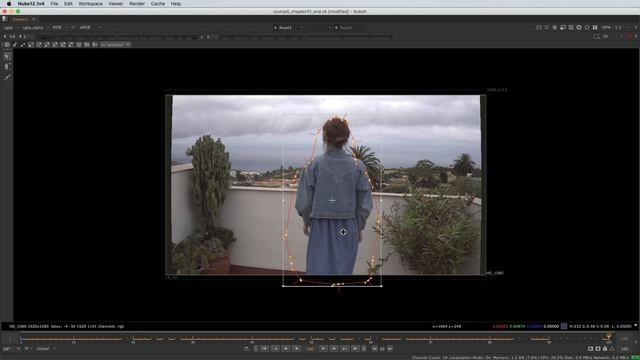640x360 pixels.
Task: Open the Workspace menu
Action: coord(91,4)
